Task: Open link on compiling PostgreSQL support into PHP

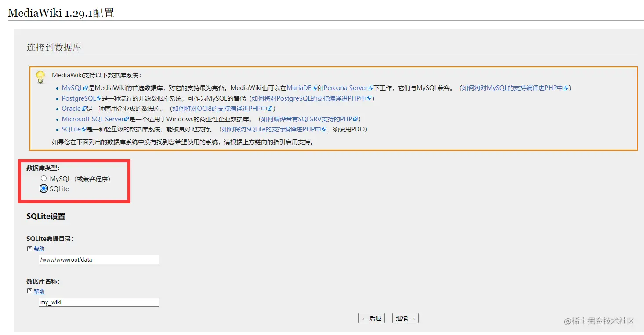Action: click(311, 98)
